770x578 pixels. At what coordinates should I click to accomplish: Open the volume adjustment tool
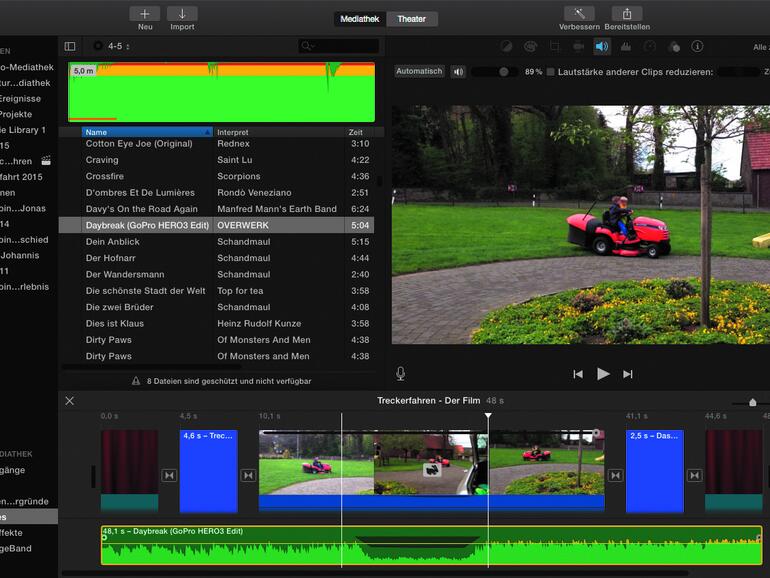pos(601,46)
